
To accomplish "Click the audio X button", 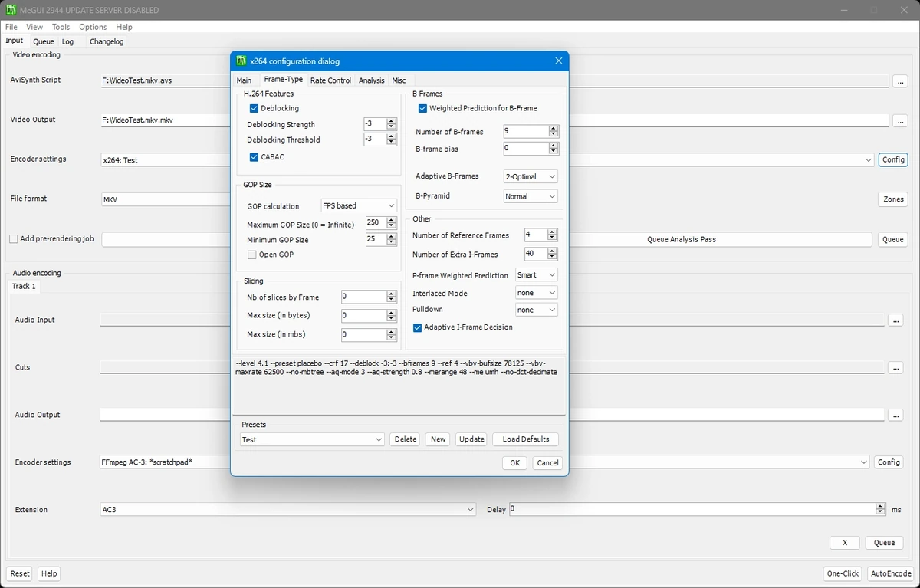I will pos(845,543).
